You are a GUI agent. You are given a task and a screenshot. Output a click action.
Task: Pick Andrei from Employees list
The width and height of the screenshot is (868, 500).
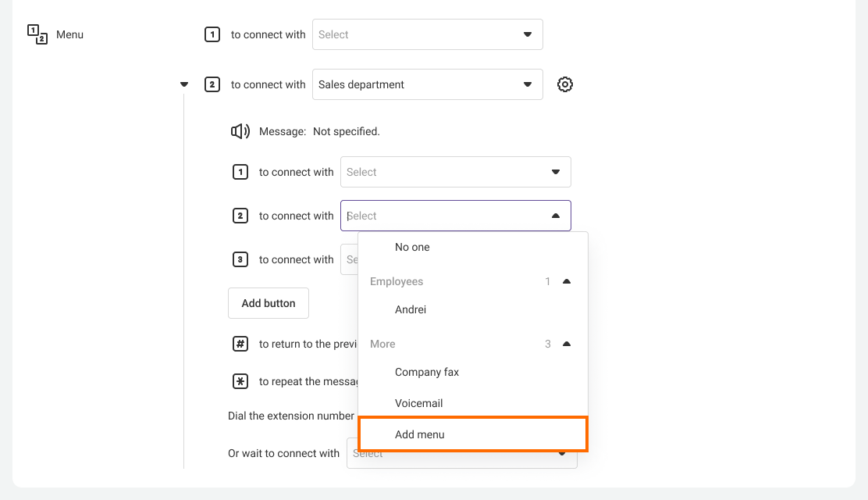[411, 309]
